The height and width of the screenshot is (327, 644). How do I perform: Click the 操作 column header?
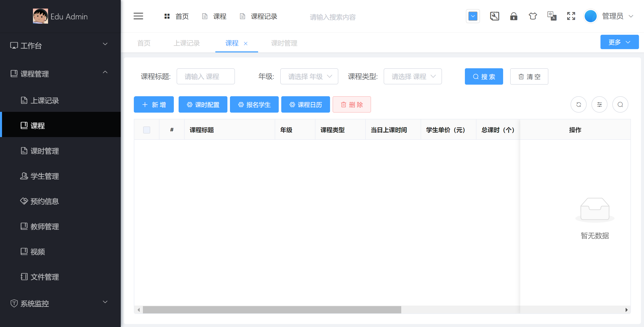[x=575, y=130]
